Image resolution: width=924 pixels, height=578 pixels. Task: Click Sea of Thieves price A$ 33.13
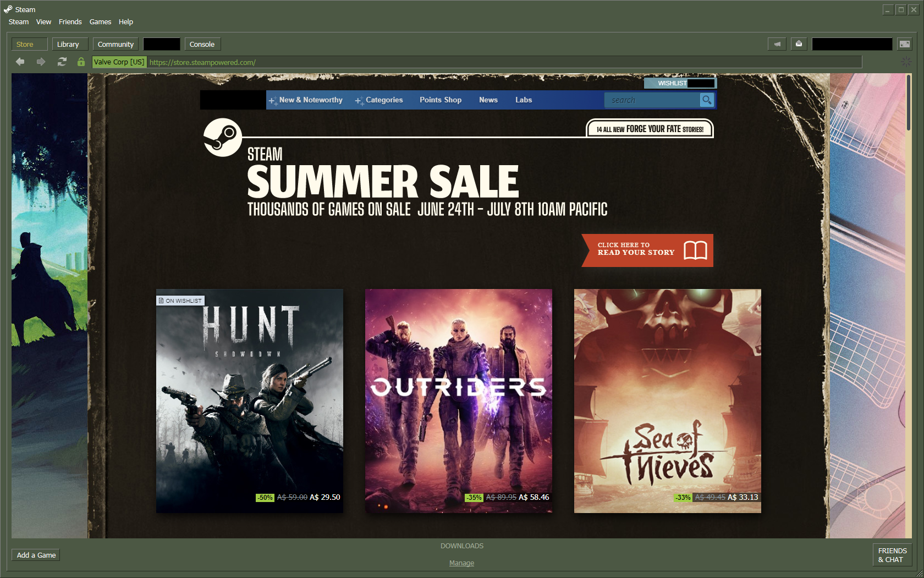click(743, 497)
